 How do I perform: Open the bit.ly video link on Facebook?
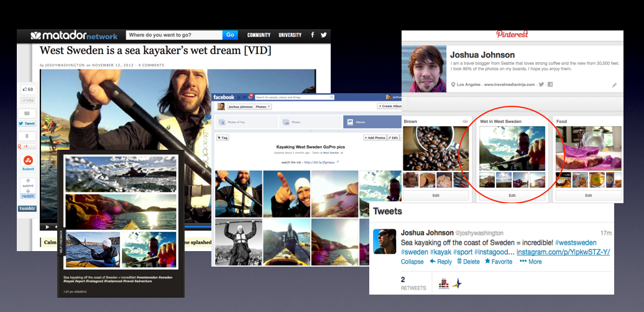pos(319,162)
